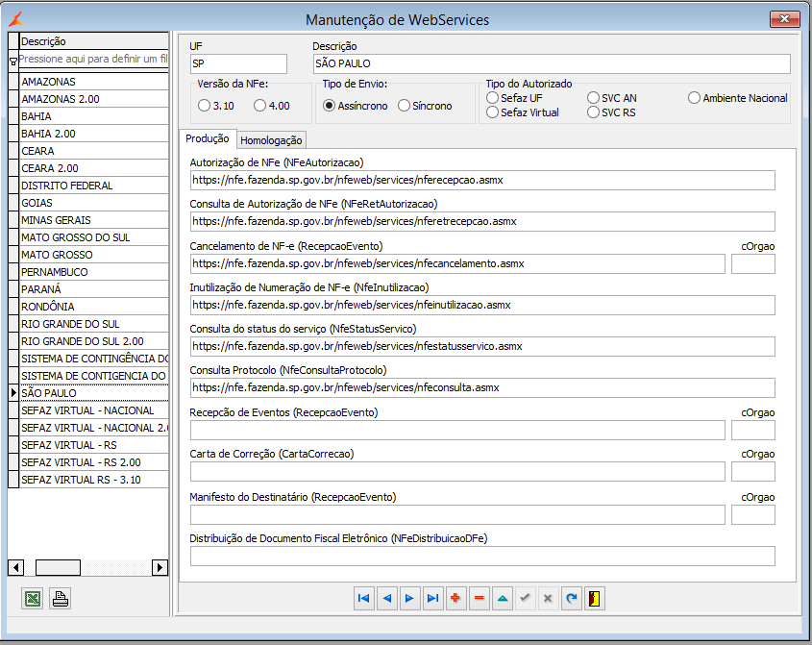This screenshot has width=812, height=645.
Task: Choose Síncrono send type
Action: [405, 106]
